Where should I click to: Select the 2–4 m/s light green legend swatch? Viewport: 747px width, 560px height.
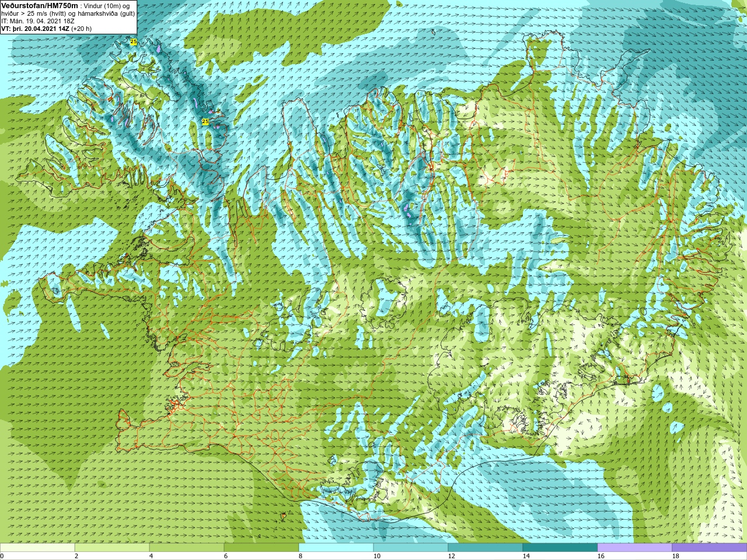[112, 547]
